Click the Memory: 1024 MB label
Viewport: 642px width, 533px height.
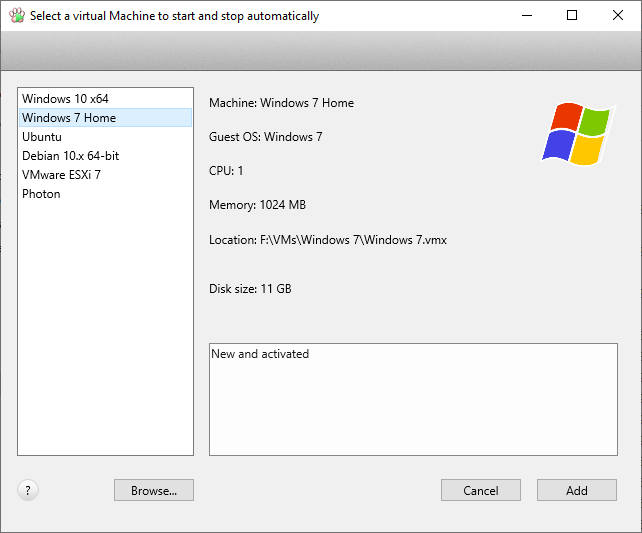[x=257, y=205]
